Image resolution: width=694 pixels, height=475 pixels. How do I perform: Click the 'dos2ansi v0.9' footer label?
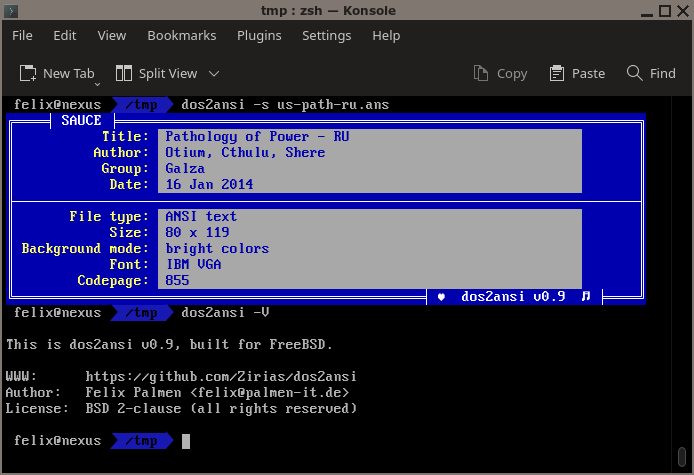click(x=513, y=296)
